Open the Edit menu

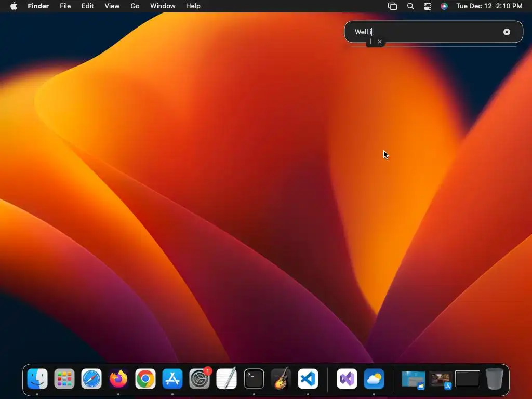87,6
